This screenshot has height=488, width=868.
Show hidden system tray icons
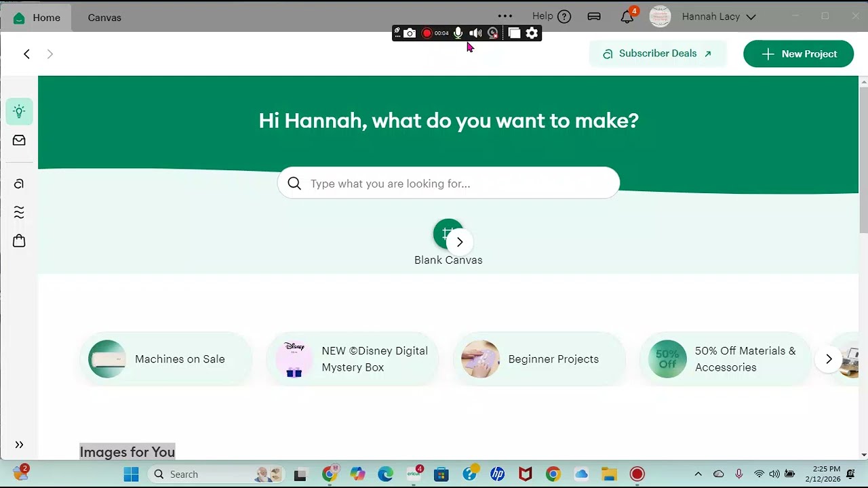(x=698, y=474)
